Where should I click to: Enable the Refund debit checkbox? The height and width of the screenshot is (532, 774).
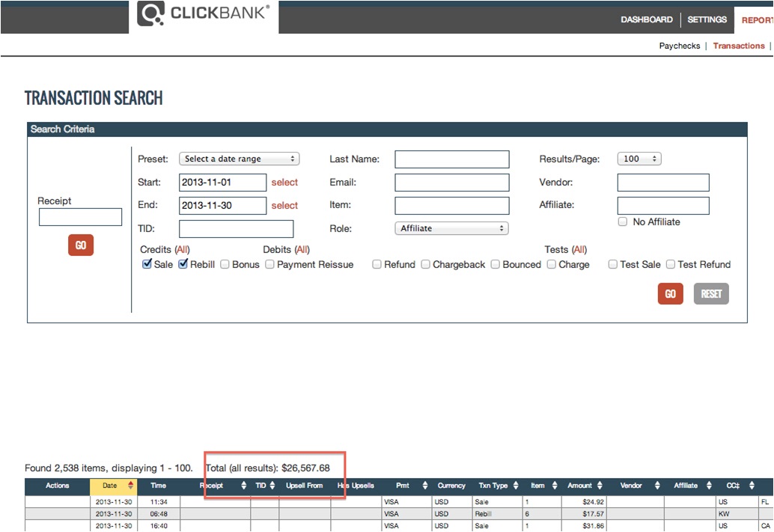(377, 265)
